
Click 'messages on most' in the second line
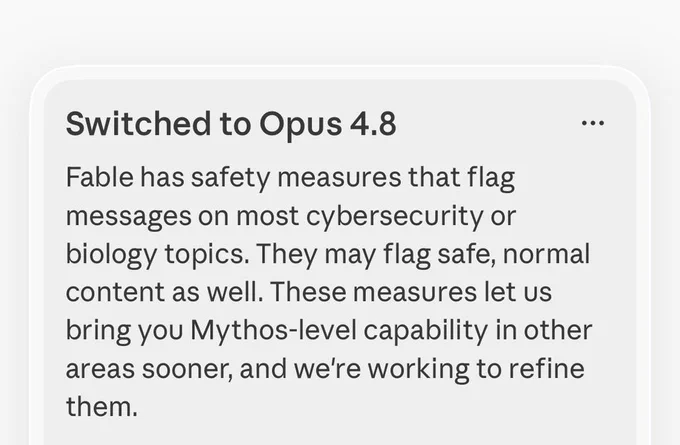182,216
